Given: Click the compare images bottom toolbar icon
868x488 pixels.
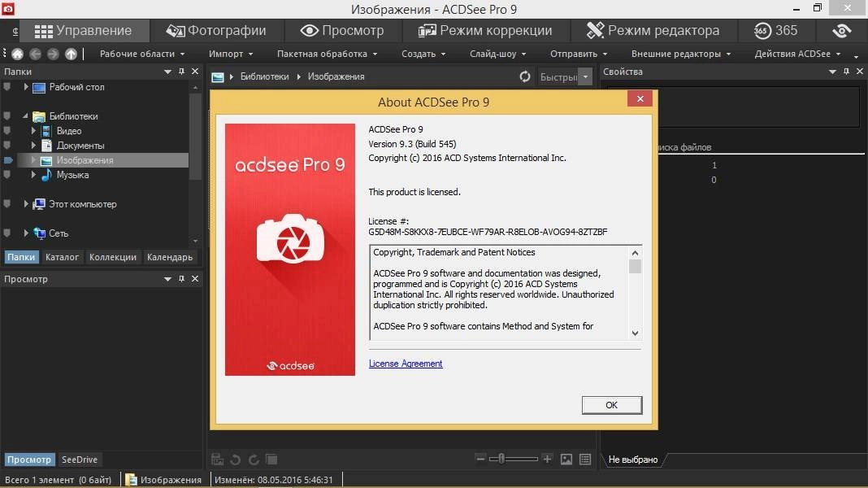Looking at the screenshot, I should coord(271,460).
